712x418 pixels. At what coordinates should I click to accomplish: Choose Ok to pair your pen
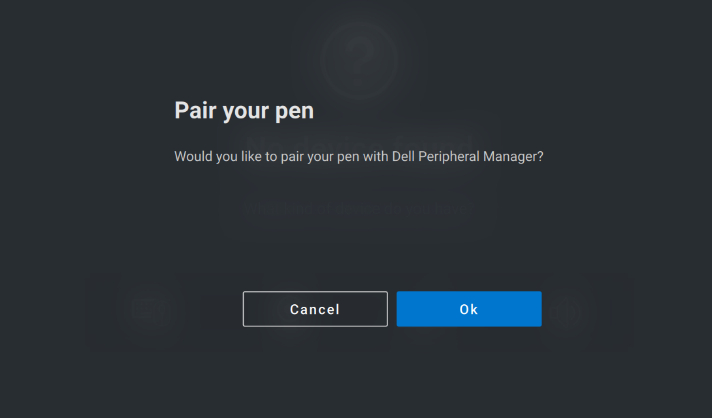pos(469,309)
